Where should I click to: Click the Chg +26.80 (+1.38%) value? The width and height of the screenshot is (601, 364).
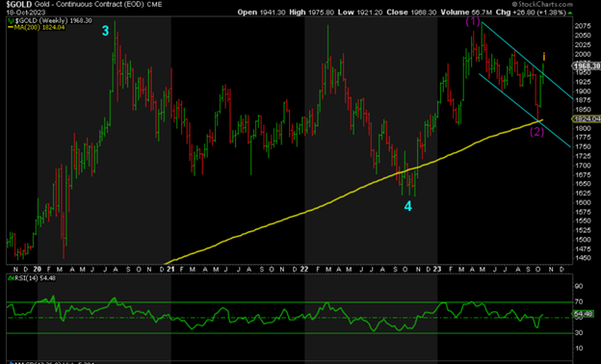pyautogui.click(x=531, y=13)
